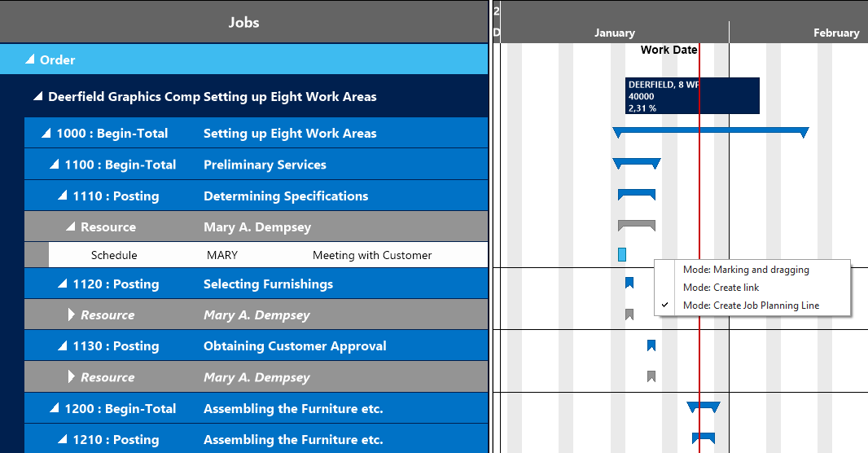Screen dimensions: 868x453
Task: Select the Schedule MARY Meeting with Customer row
Action: 261,255
